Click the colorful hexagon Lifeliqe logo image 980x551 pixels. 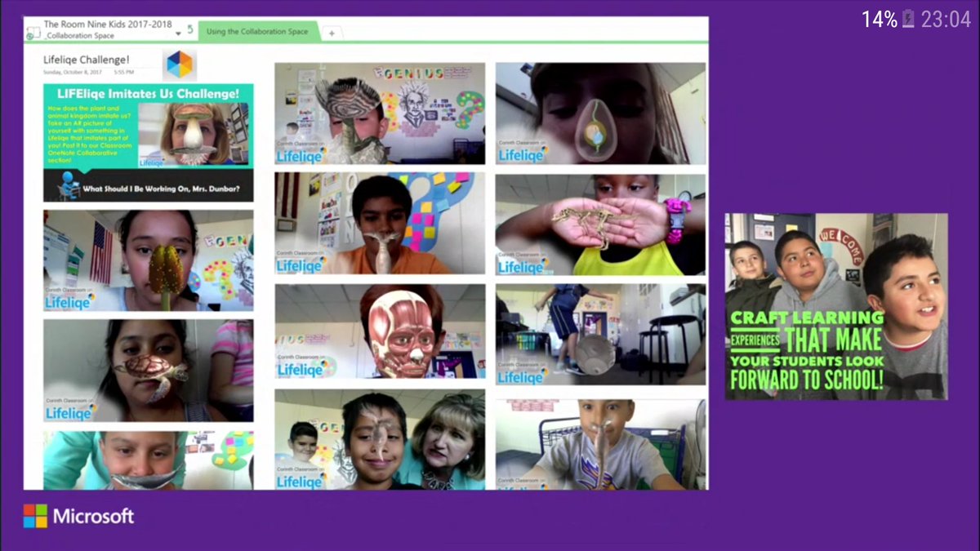pyautogui.click(x=179, y=64)
